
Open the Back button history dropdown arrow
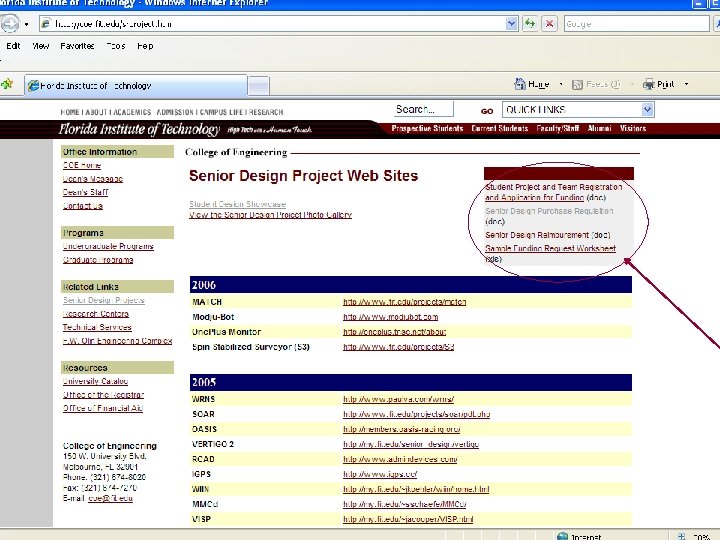pyautogui.click(x=27, y=24)
